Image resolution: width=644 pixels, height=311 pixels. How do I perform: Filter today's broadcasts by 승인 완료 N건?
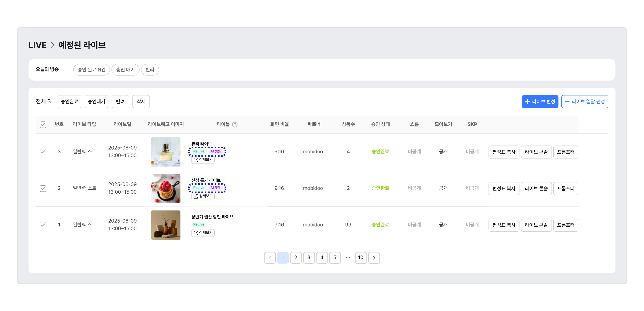(92, 70)
